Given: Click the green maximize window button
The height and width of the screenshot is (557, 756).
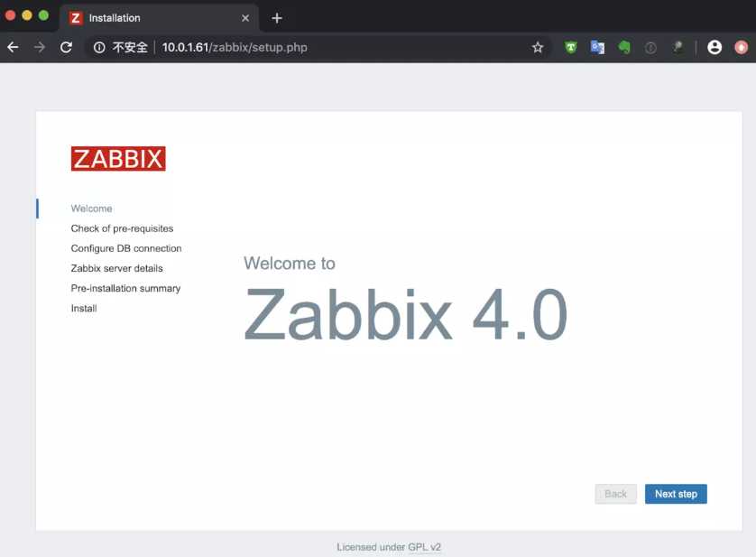Looking at the screenshot, I should pyautogui.click(x=43, y=15).
